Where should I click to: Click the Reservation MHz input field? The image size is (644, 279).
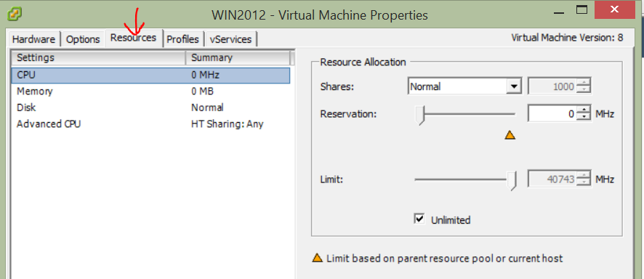(x=552, y=113)
